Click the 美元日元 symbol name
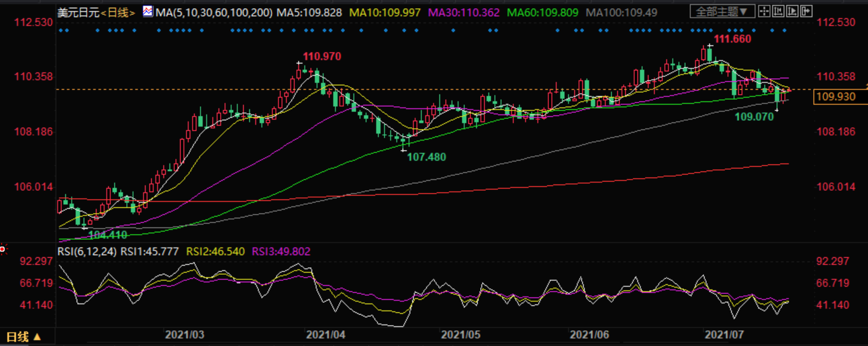 click(x=78, y=12)
